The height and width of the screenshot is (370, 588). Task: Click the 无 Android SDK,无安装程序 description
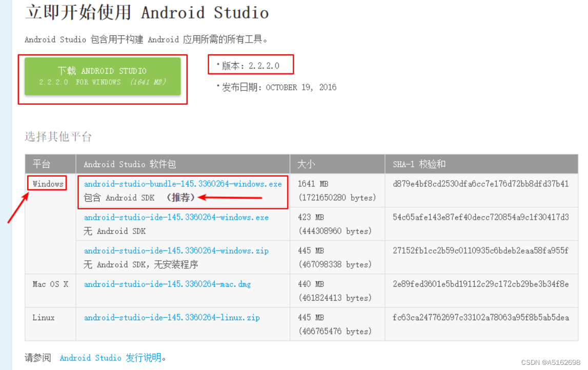(x=141, y=265)
